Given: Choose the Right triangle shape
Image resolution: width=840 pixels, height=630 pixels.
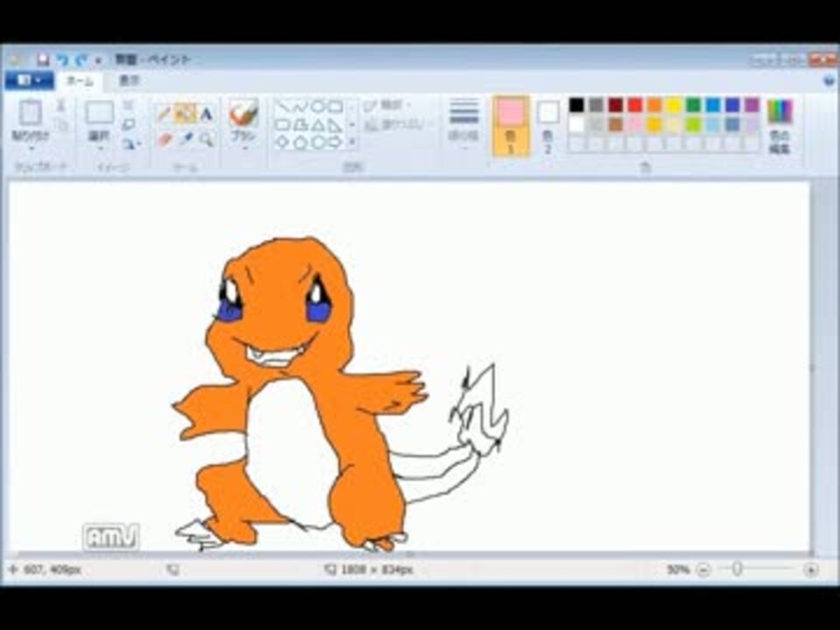Looking at the screenshot, I should coord(335,125).
